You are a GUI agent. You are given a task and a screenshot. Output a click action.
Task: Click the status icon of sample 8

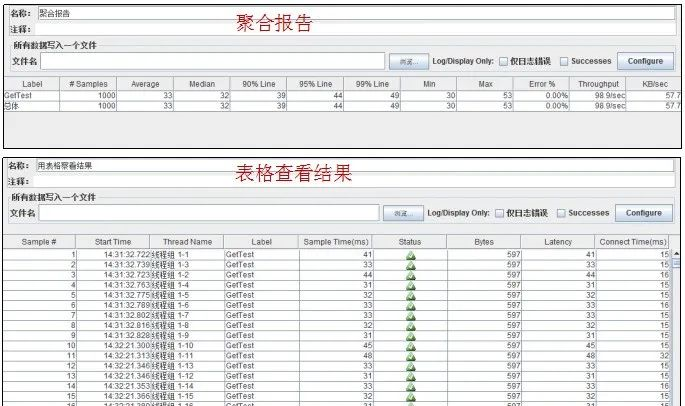click(411, 326)
